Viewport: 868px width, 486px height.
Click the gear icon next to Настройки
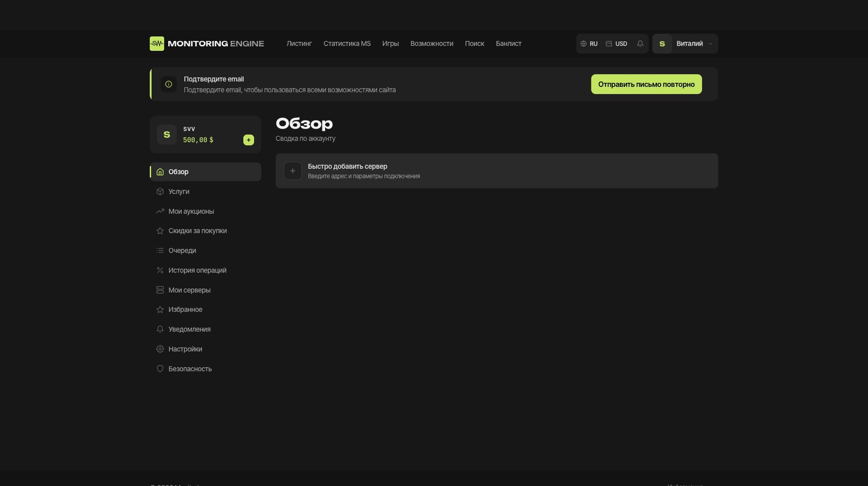point(160,349)
